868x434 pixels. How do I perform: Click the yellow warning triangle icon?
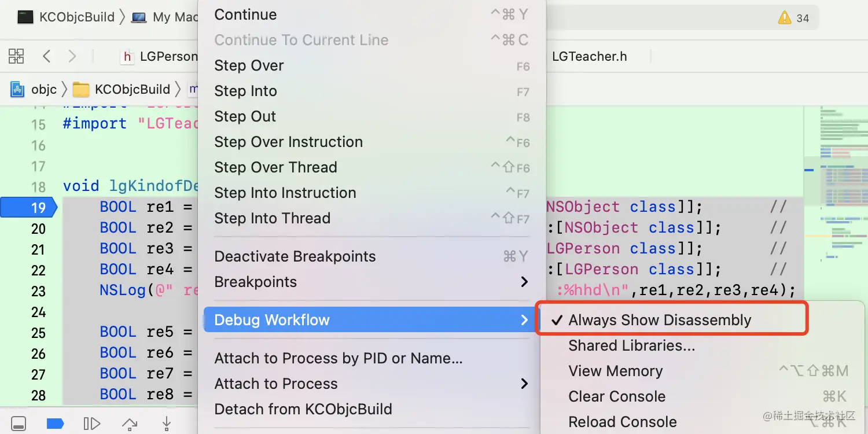pos(784,17)
